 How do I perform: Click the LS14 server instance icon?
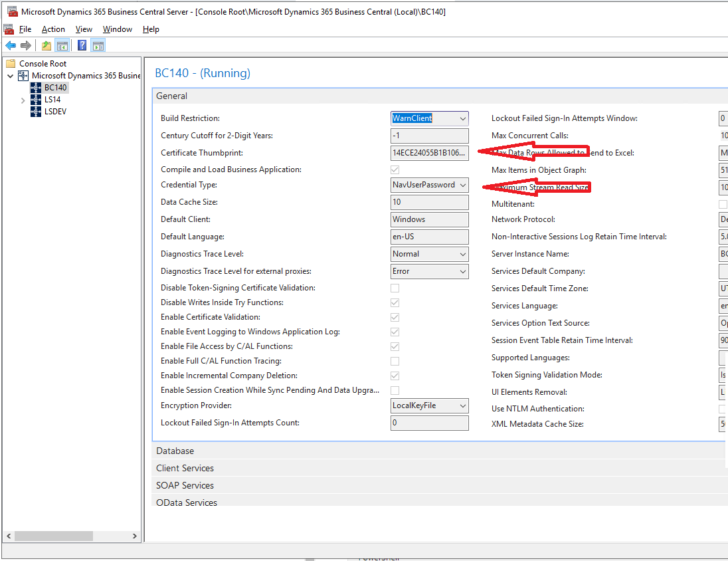[36, 100]
